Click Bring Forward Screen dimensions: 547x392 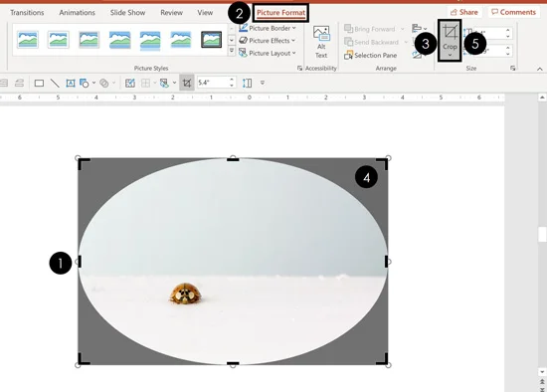click(x=370, y=29)
